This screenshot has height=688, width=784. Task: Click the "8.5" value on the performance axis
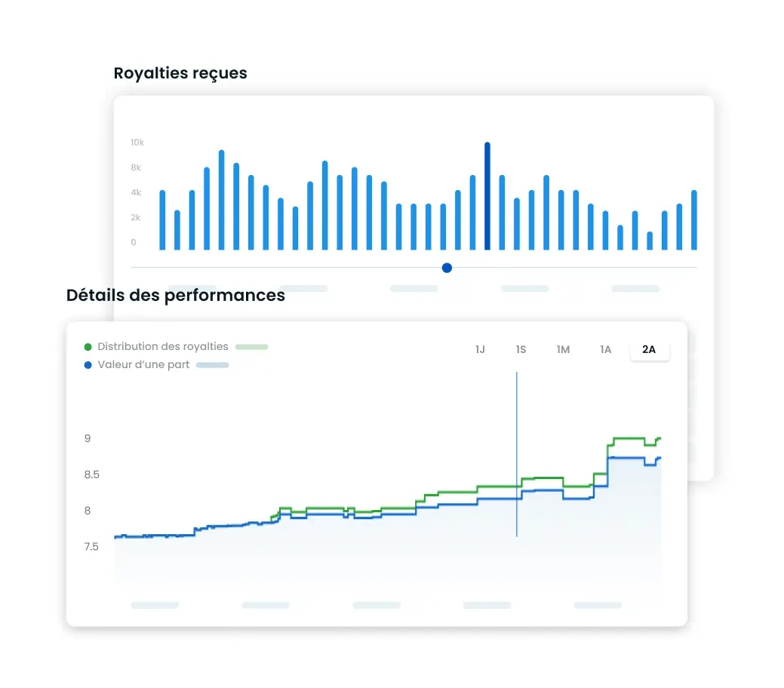pyautogui.click(x=92, y=475)
